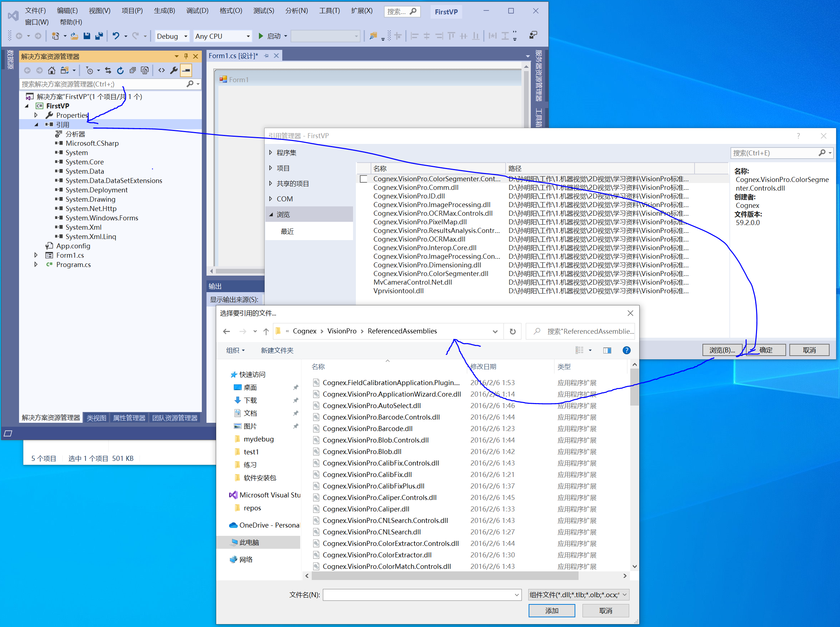Click the Home icon in Solution Explorer
840x627 pixels.
52,70
